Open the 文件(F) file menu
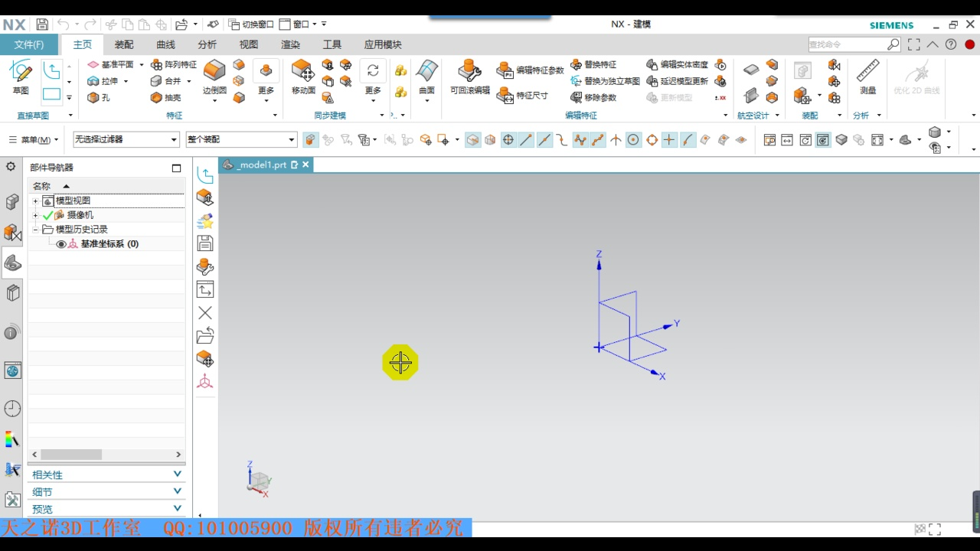Image resolution: width=980 pixels, height=551 pixels. [29, 44]
